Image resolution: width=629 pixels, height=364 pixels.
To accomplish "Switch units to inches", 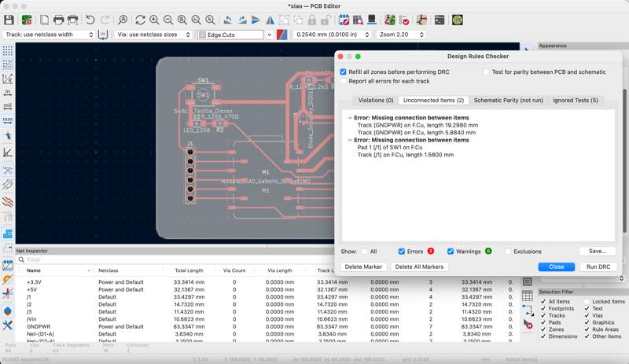I will [x=7, y=92].
